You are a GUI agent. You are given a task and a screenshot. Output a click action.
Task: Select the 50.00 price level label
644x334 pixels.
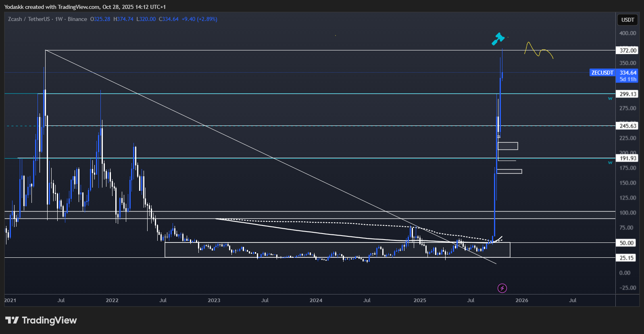coord(627,243)
